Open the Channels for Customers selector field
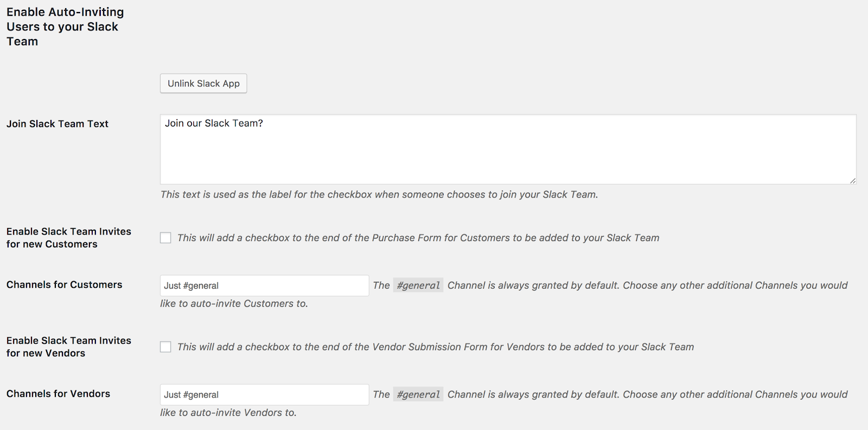 [264, 286]
